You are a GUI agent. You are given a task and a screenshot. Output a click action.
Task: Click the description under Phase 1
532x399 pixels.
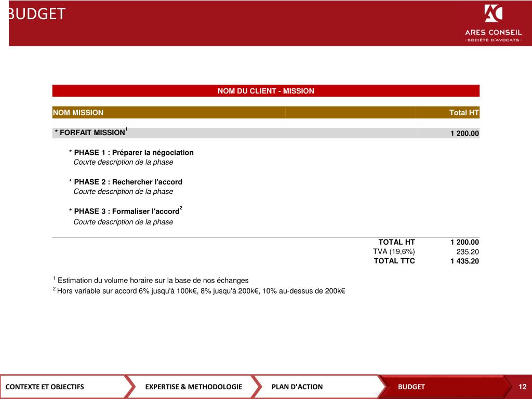point(123,162)
